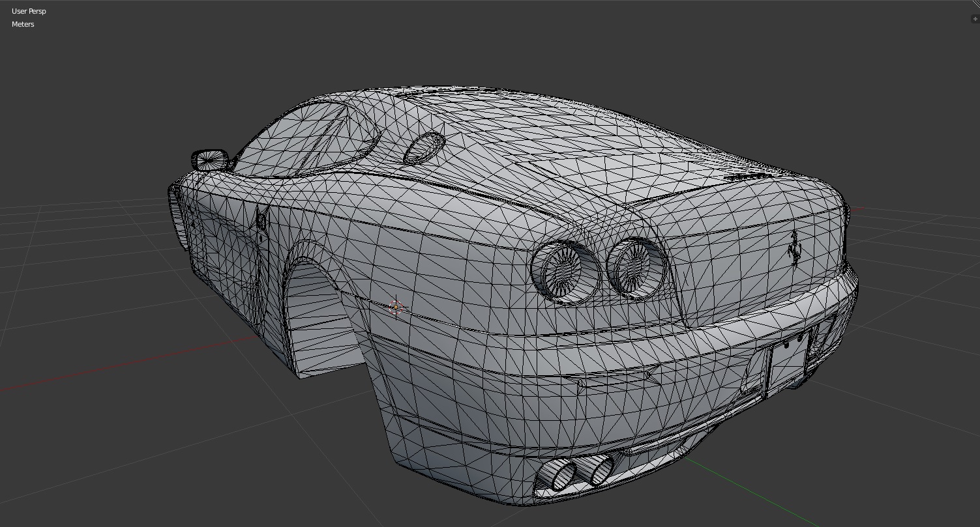Click the "Meters" unit label

click(x=23, y=24)
